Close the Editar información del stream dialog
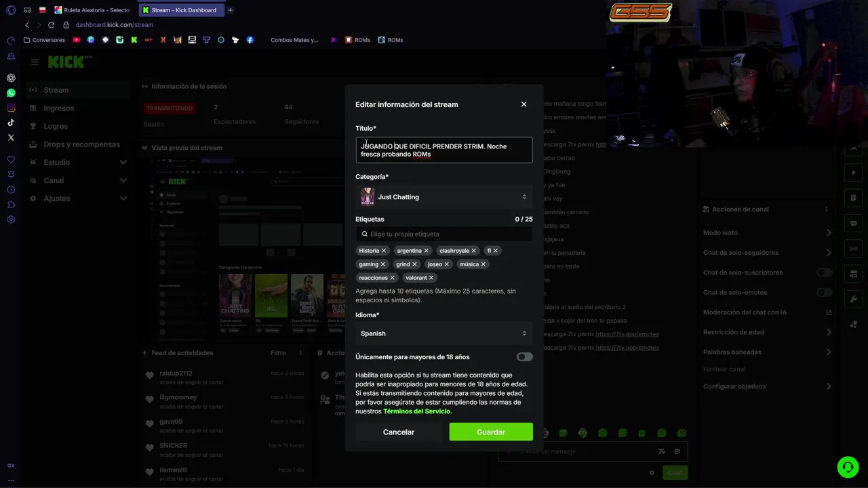The width and height of the screenshot is (868, 488). point(524,104)
